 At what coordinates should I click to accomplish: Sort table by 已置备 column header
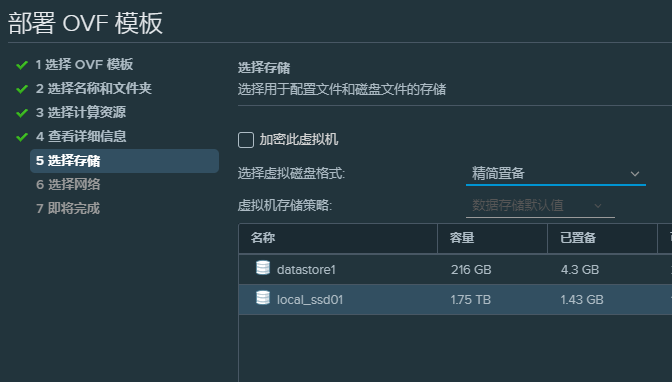[x=603, y=238]
